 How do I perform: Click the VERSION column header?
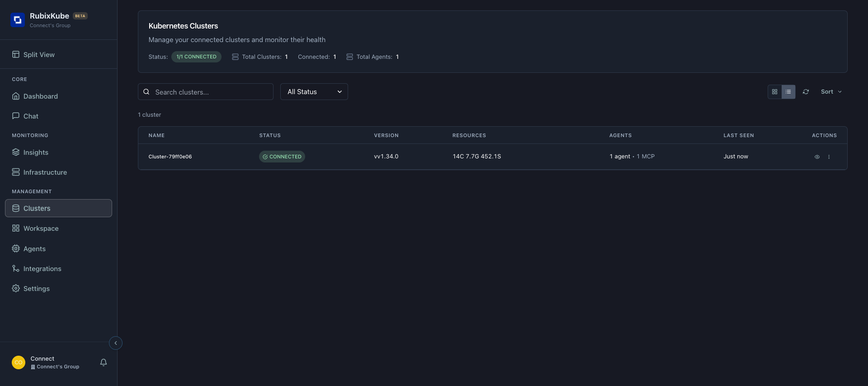tap(386, 135)
